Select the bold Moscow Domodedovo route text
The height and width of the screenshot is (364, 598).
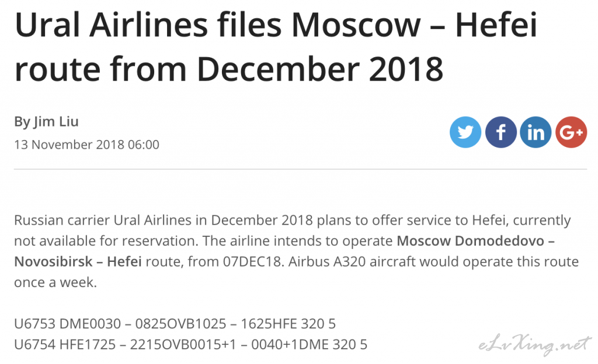475,241
